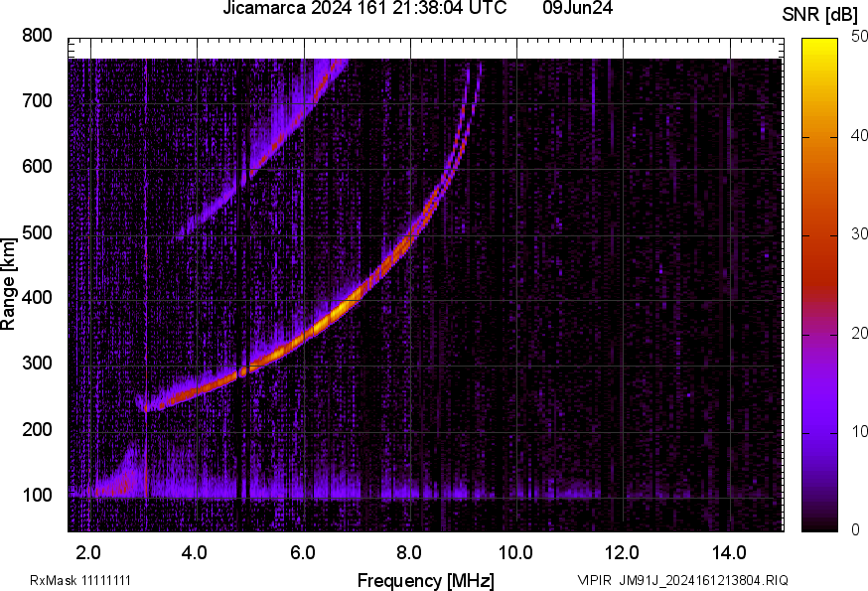Click the SNR color scale bar
Viewport: 868px width, 591px height.
coord(820,285)
